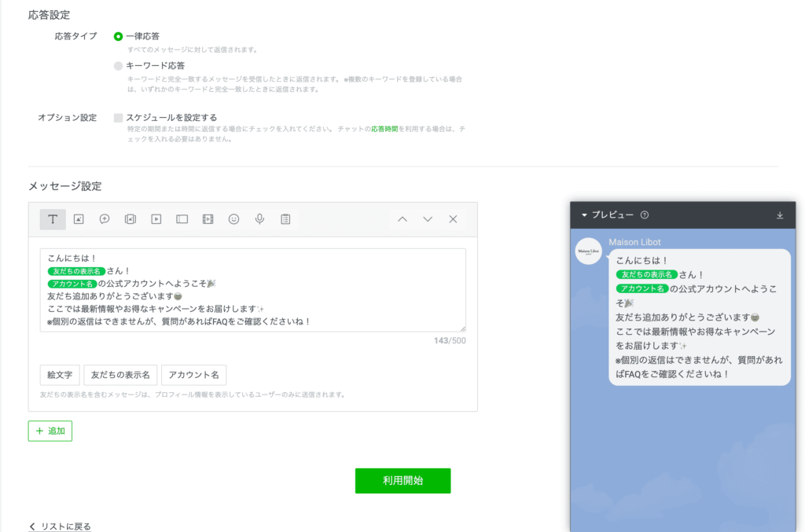Pick the video play icon

click(156, 219)
